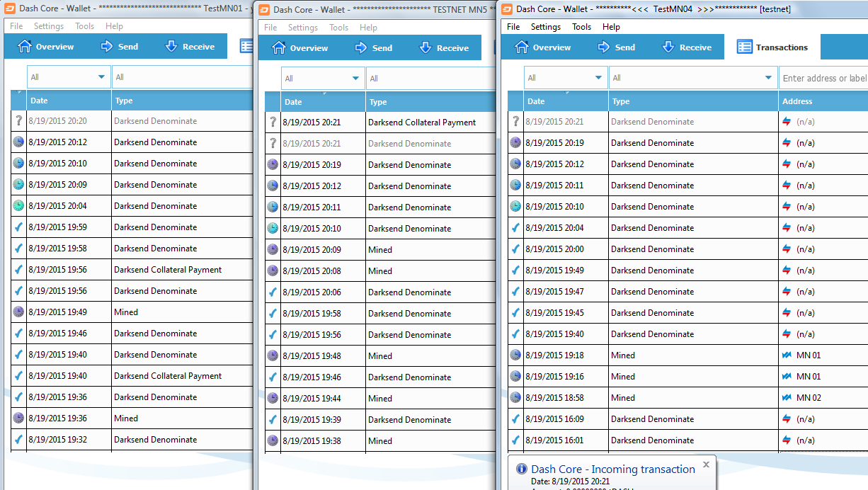Click confirming clock icon for 20:19 in TestMN04
868x490 pixels.
tap(515, 143)
